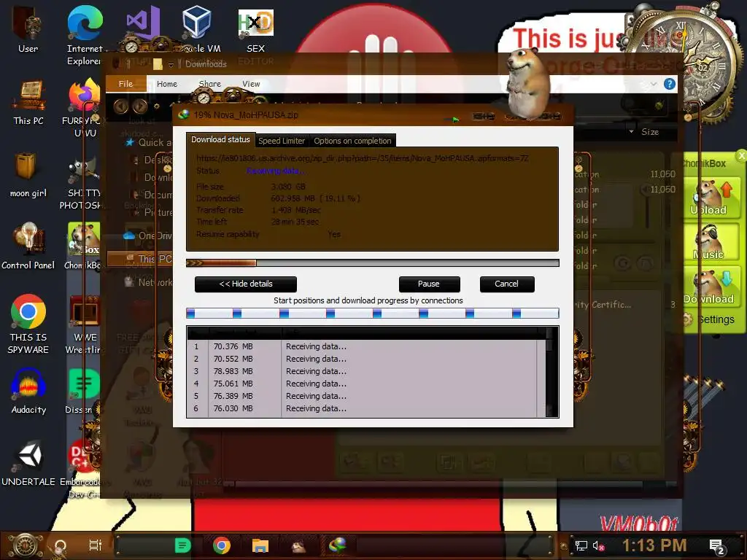Screen dimensions: 747x560
Task: Open the GIMP SHITTY PHOTOSHOP icon
Action: coord(84,184)
